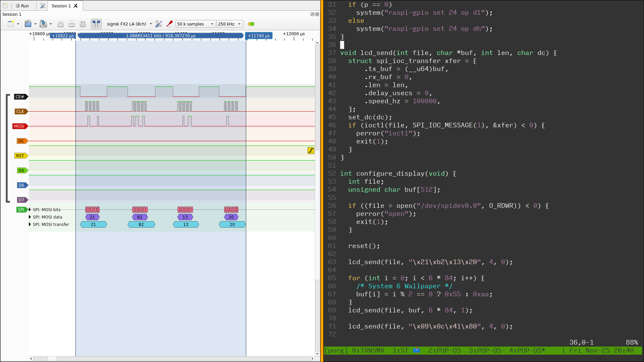Click the zoom-to-fit icon
Image resolution: width=644 pixels, height=362 pixels.
83,24
